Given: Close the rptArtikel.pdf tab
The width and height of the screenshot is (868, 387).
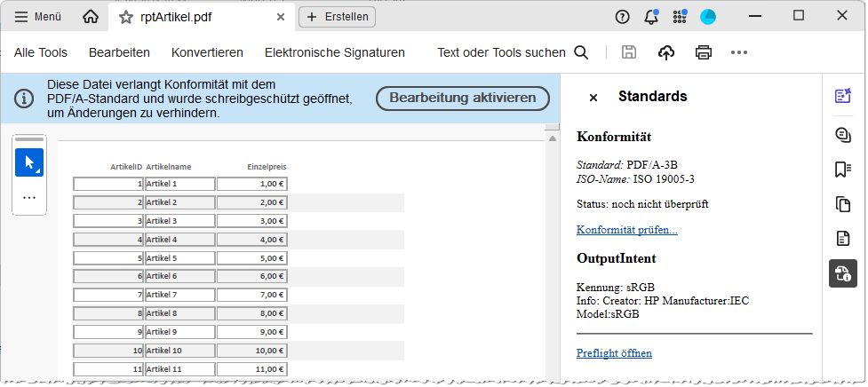Looking at the screenshot, I should click(x=281, y=17).
